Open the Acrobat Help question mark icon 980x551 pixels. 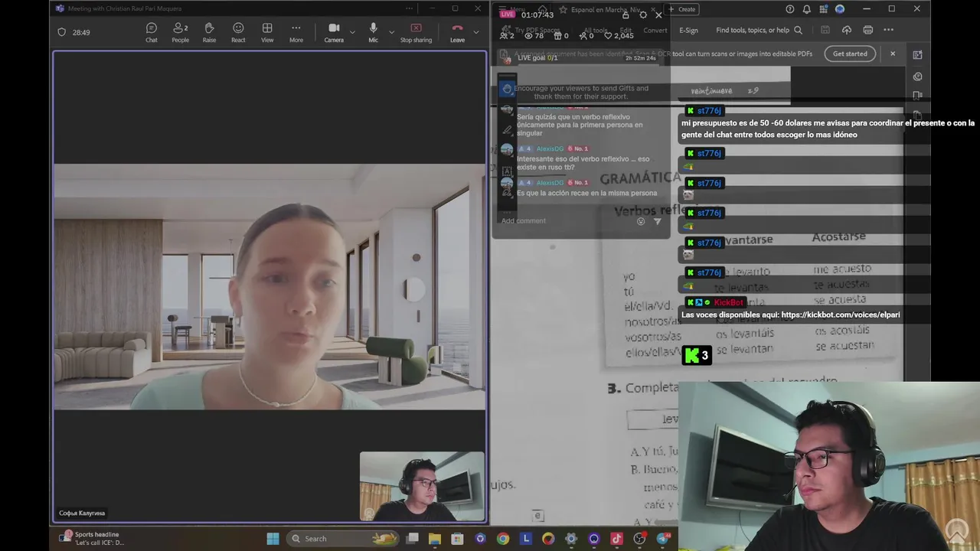(789, 9)
